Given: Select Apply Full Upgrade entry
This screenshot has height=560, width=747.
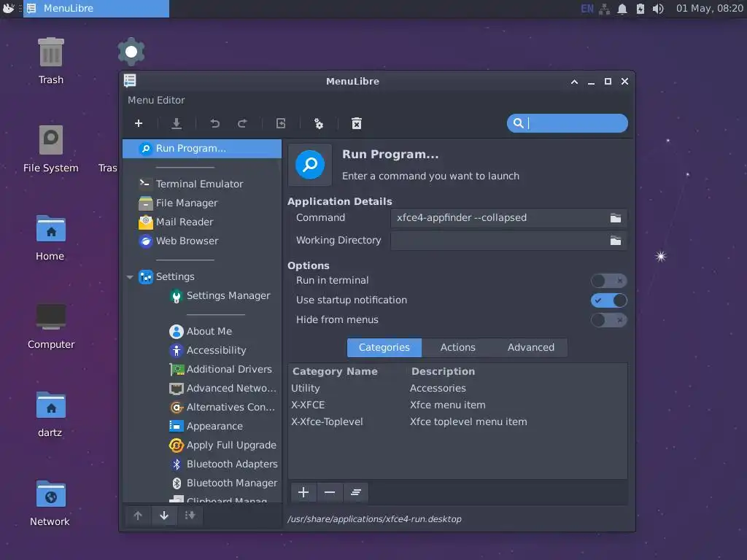Looking at the screenshot, I should coord(202,446).
